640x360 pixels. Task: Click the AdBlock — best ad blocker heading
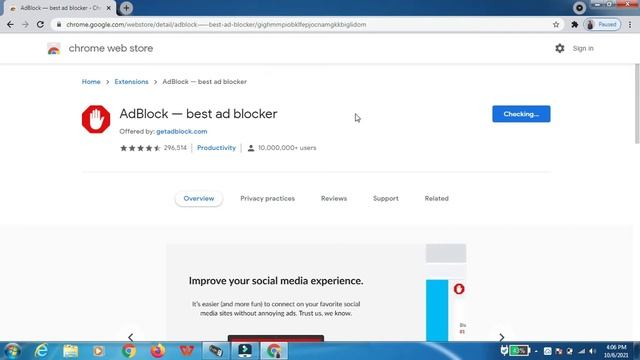[x=198, y=114]
